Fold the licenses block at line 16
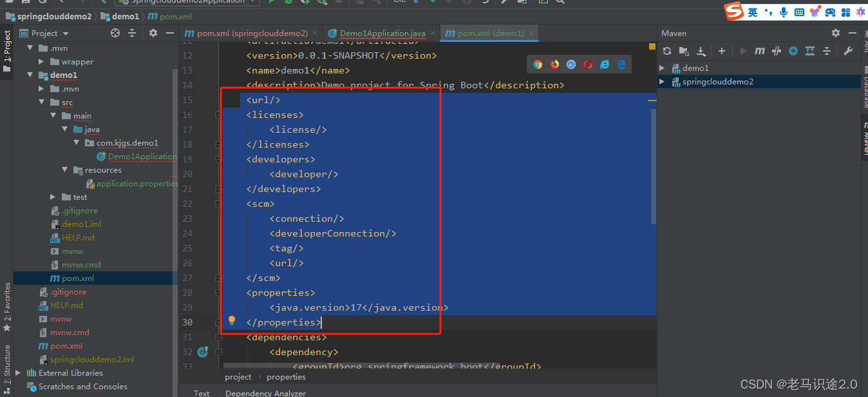868x397 pixels. coord(218,115)
